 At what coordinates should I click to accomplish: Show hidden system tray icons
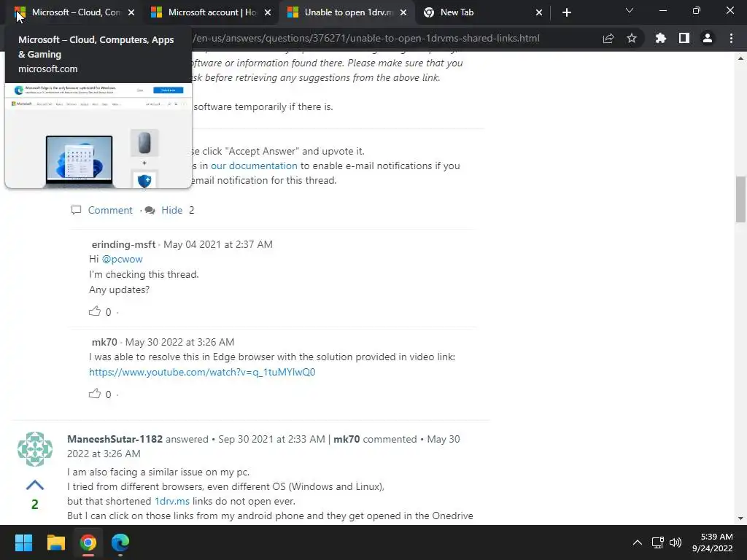coord(637,542)
